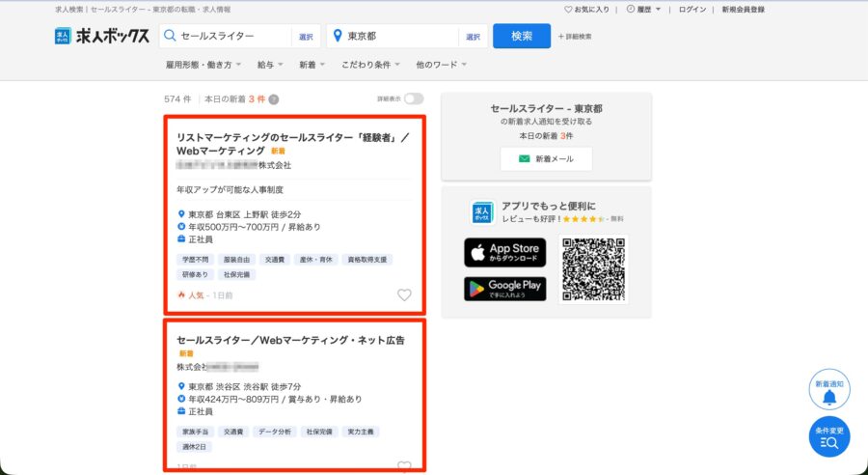The image size is (868, 475).
Task: Click the heart icon beside お気に入り
Action: point(568,10)
